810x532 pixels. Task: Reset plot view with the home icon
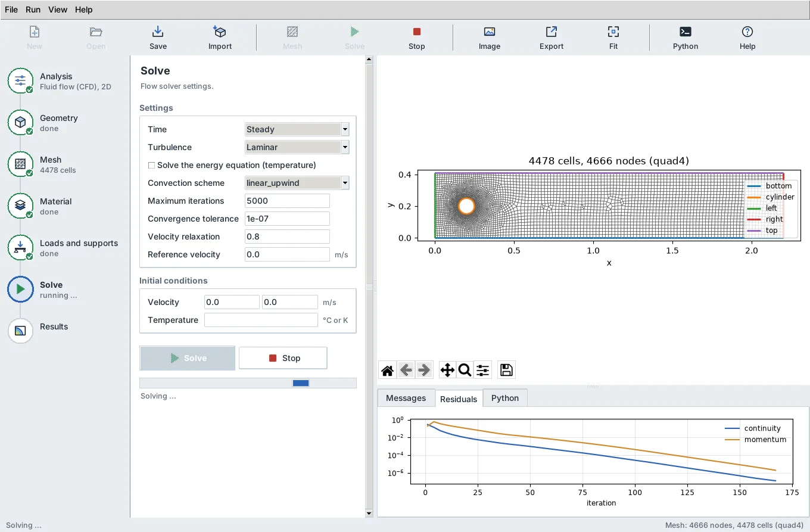pos(387,370)
